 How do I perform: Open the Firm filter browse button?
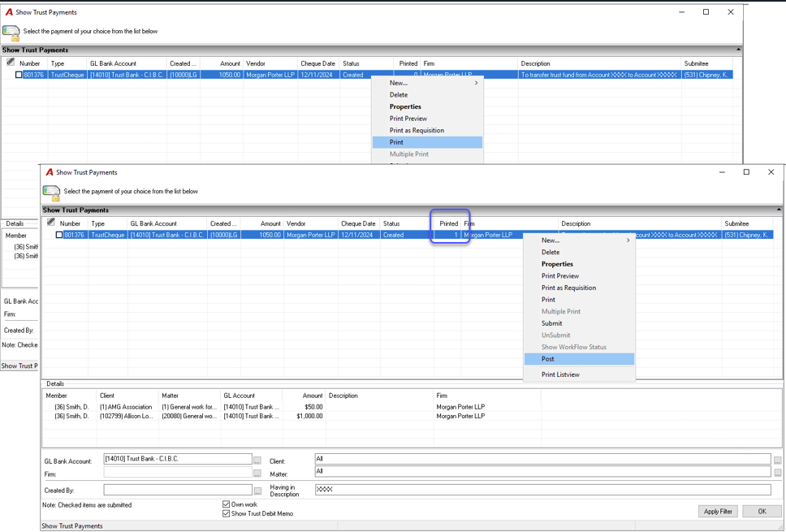coord(257,473)
